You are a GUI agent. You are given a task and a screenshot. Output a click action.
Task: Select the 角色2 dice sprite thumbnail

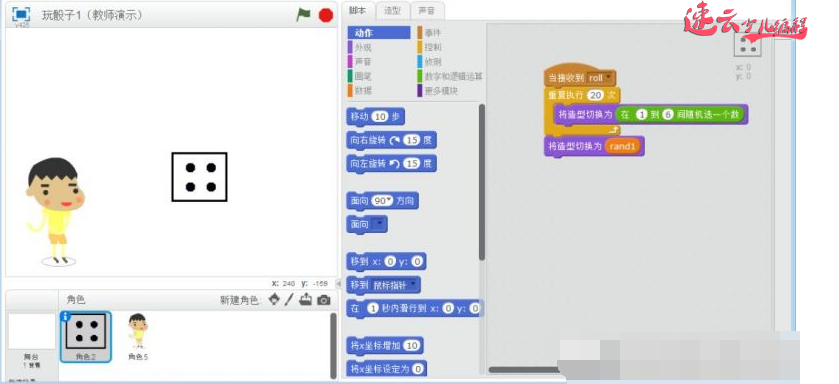click(86, 336)
